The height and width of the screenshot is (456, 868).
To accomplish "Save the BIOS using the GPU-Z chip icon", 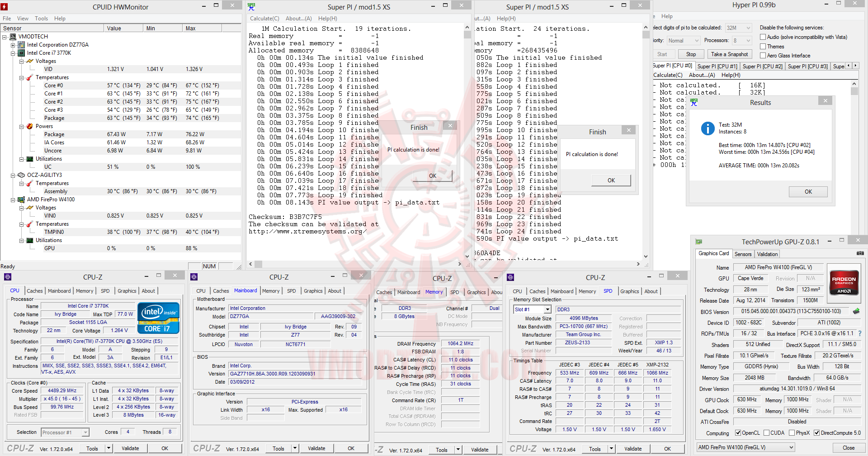I will click(x=856, y=311).
